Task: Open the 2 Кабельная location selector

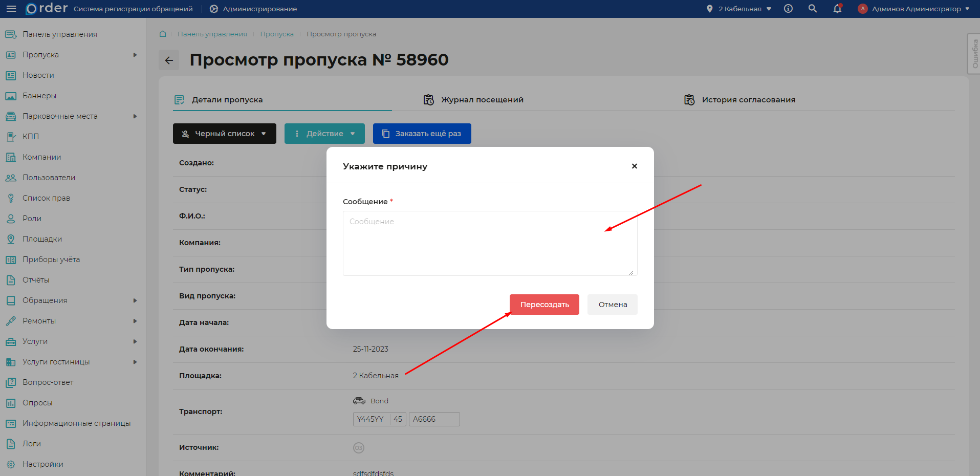Action: click(739, 9)
